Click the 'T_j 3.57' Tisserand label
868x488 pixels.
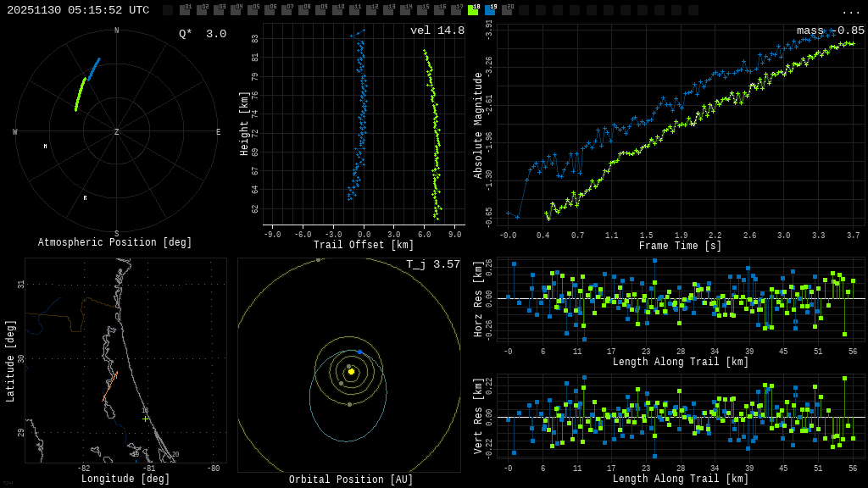click(x=433, y=265)
